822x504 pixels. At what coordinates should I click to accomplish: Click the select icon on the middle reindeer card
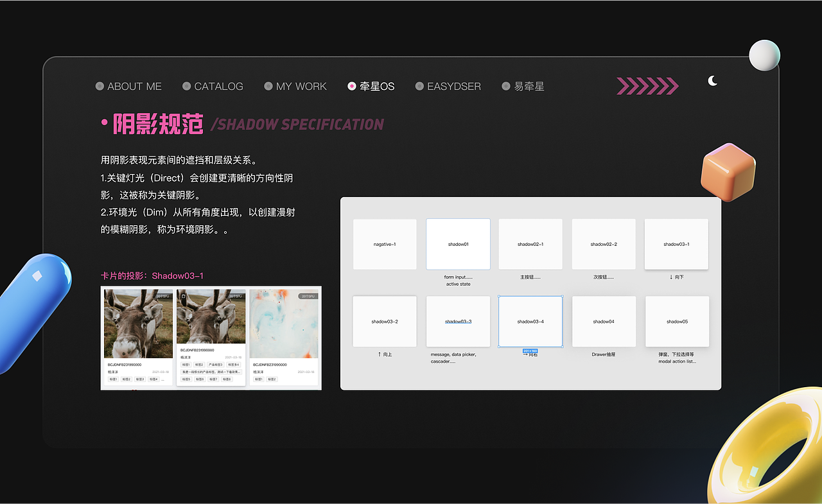[x=184, y=296]
